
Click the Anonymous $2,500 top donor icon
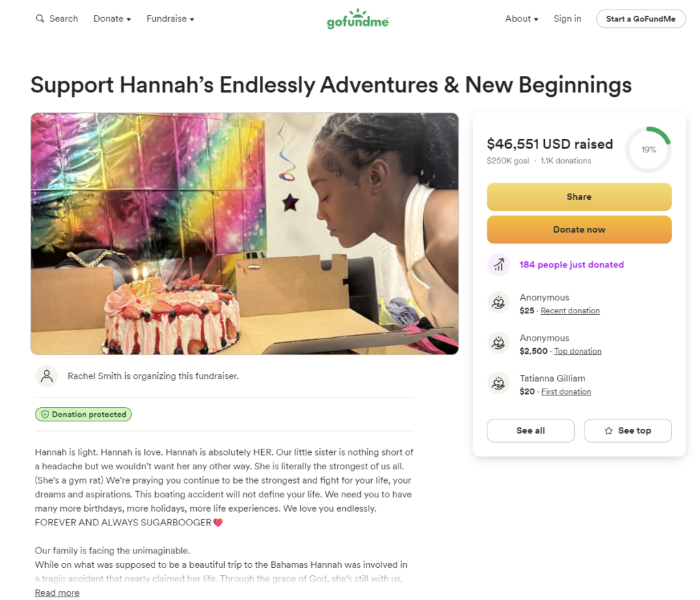pos(498,343)
